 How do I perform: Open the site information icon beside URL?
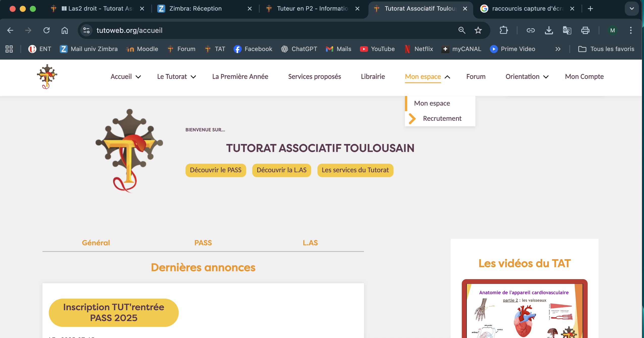click(86, 30)
